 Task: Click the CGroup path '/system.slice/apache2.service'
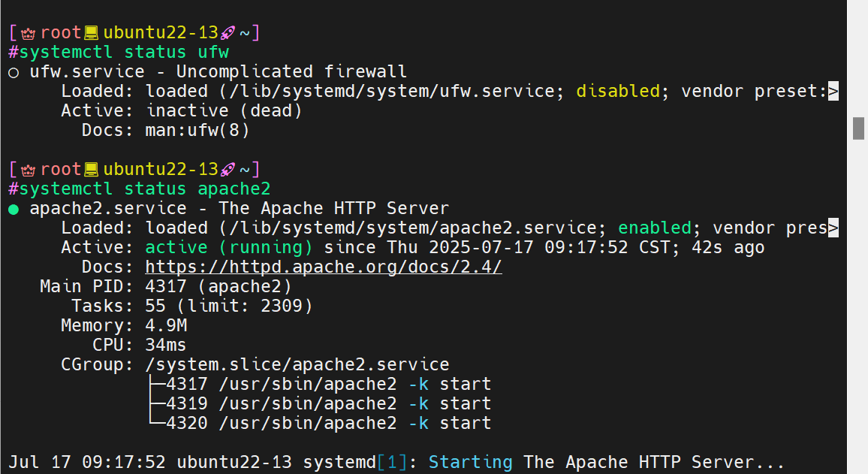pyautogui.click(x=297, y=364)
